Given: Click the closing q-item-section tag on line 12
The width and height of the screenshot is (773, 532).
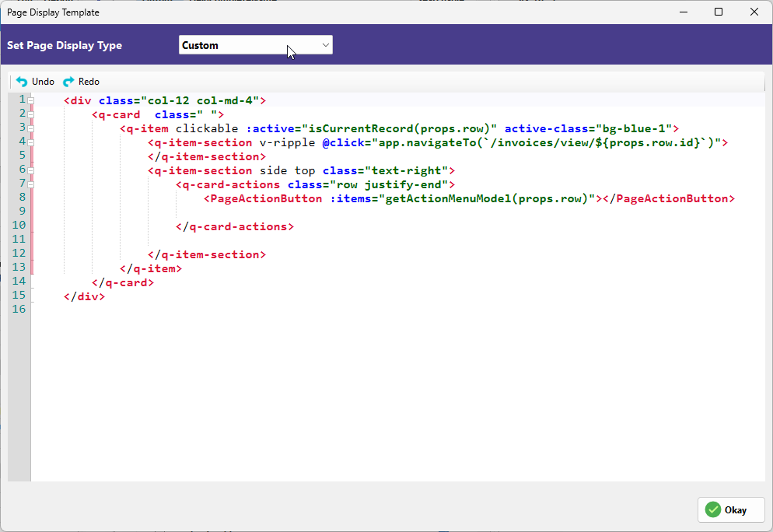Looking at the screenshot, I should pos(207,255).
